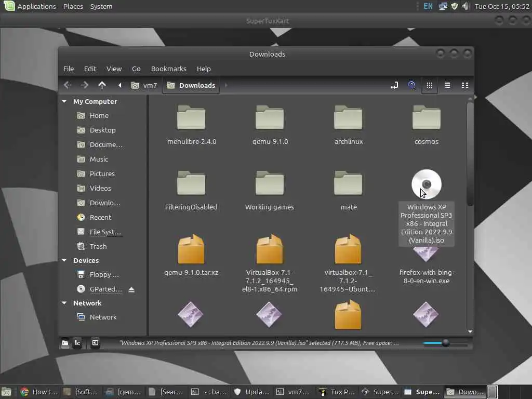Open the Bookmarks menu

point(169,69)
